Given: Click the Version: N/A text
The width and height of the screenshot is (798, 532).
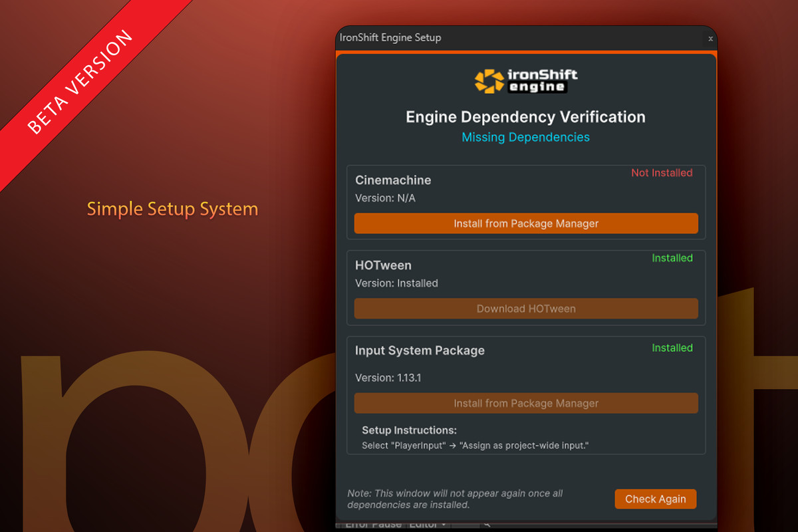Looking at the screenshot, I should (x=385, y=198).
